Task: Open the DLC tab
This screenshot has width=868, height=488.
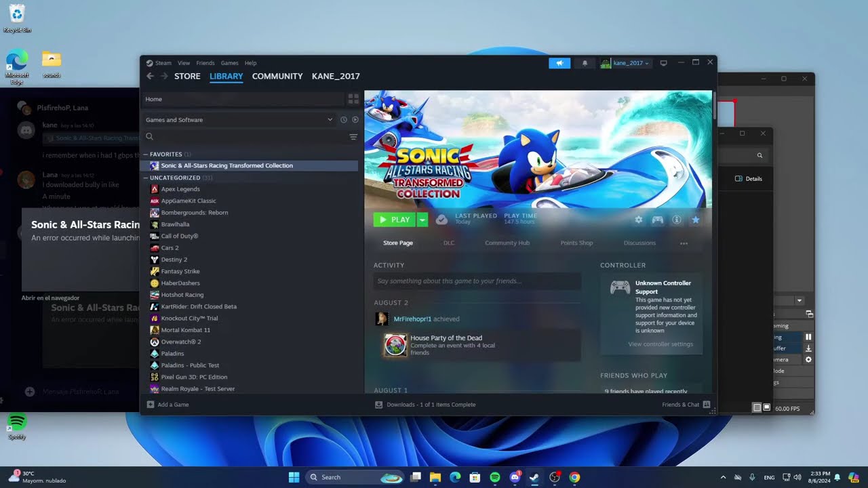Action: click(x=449, y=243)
